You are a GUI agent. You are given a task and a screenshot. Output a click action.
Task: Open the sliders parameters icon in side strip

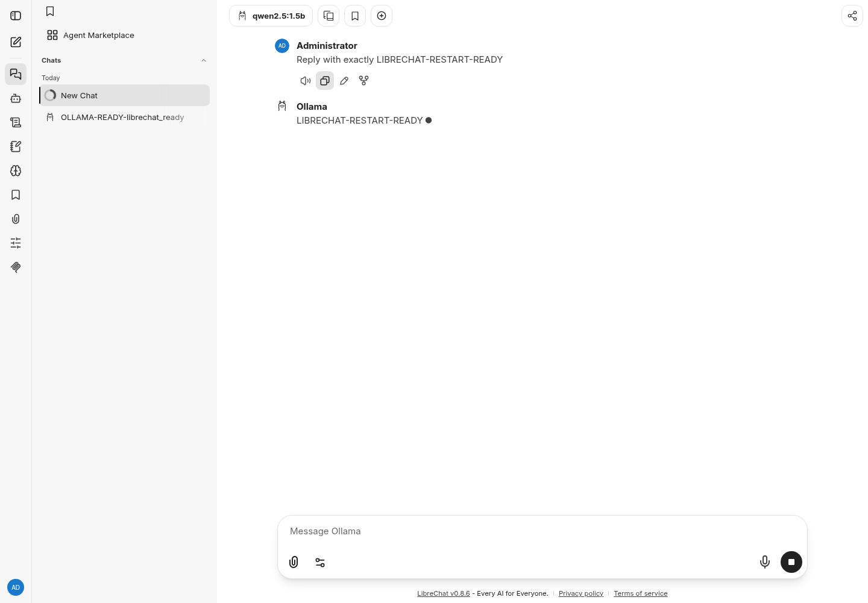(16, 243)
